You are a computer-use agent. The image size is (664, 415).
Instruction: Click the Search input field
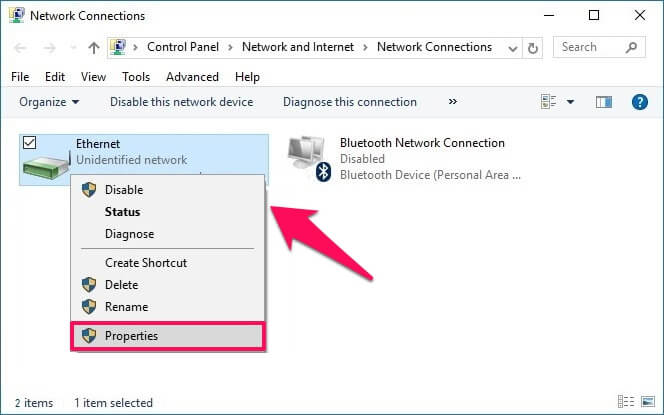point(592,47)
